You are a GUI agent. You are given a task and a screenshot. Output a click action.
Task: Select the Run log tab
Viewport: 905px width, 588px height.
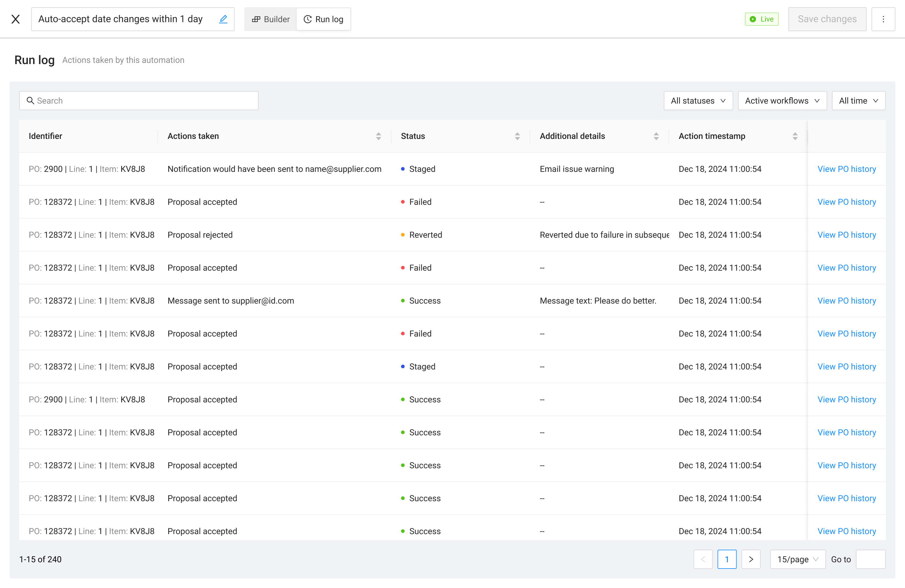pos(324,19)
